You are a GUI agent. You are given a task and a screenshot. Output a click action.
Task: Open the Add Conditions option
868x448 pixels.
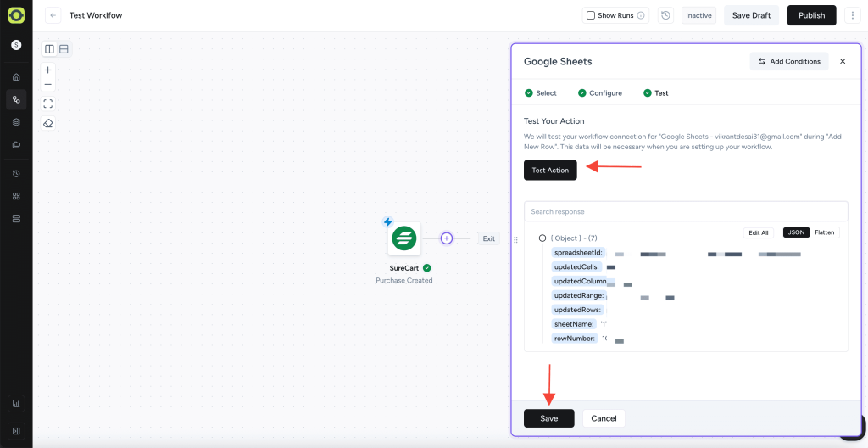788,61
